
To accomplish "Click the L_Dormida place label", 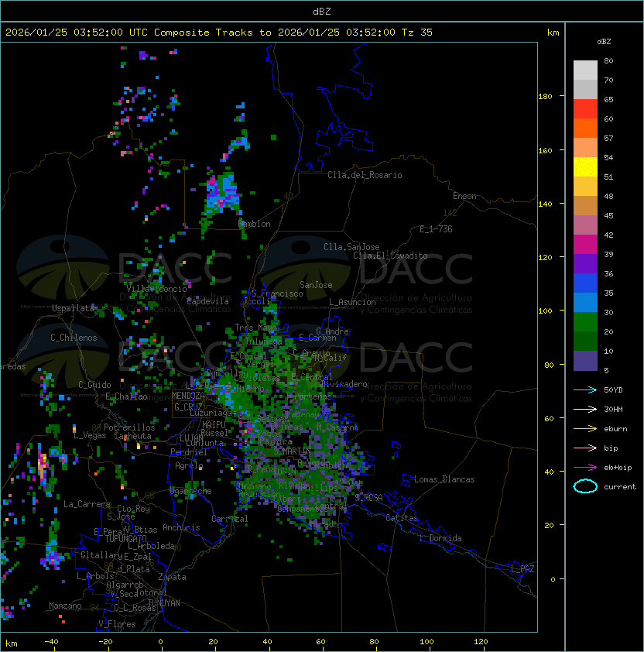I will pyautogui.click(x=440, y=538).
